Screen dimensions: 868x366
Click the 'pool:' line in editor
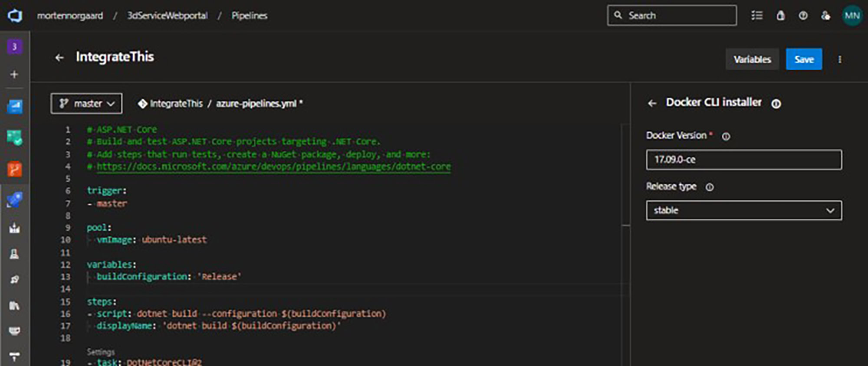point(99,228)
